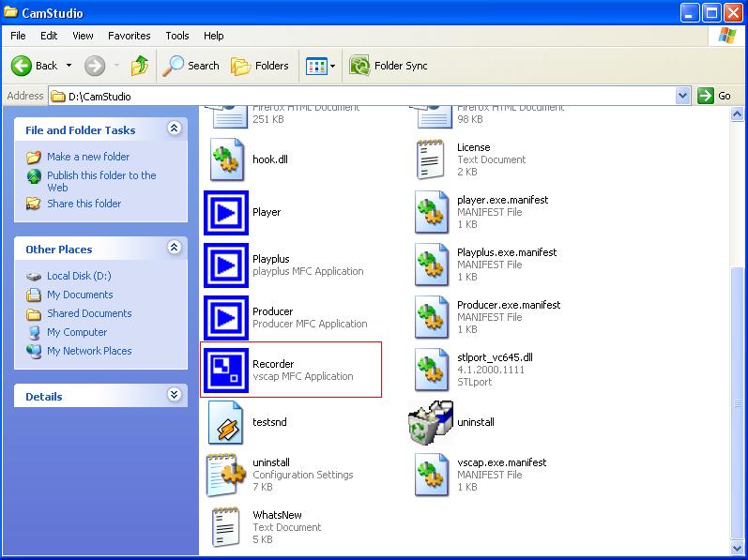The image size is (748, 560).
Task: Click the stlport_vc645.dll file name text
Action: [495, 357]
